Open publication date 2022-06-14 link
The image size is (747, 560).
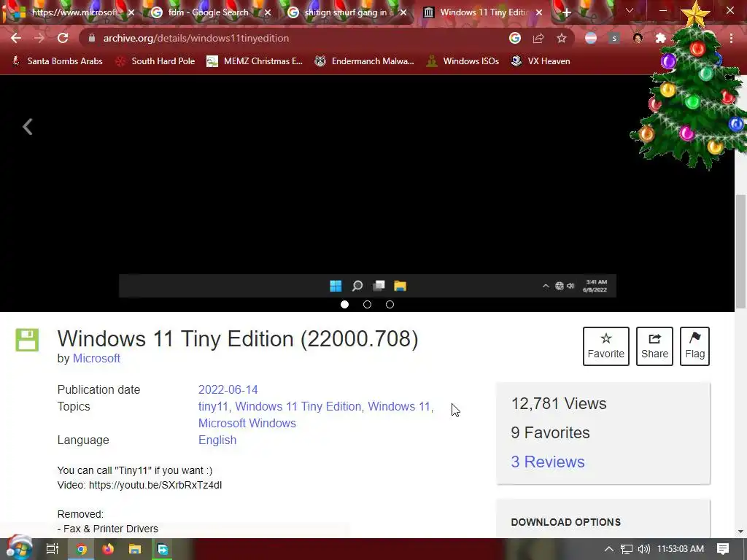click(228, 389)
